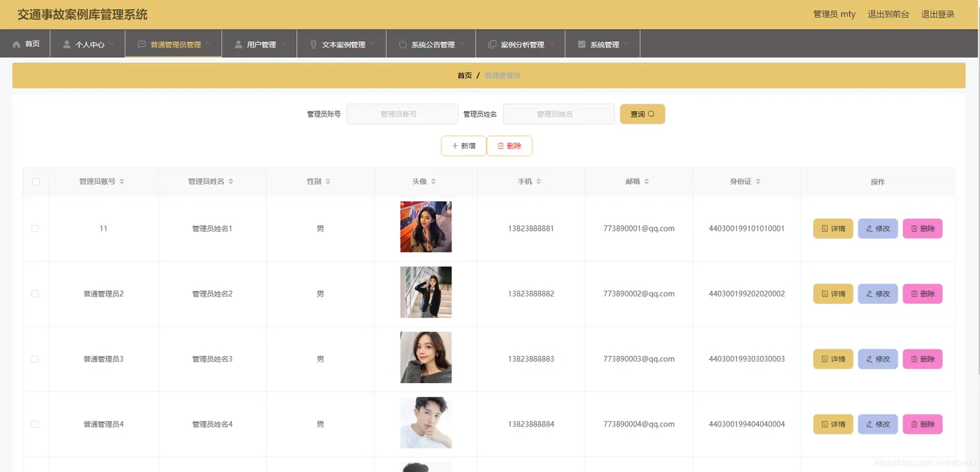This screenshot has height=472, width=980.
Task: Click the sort icon on 手机 column
Action: tap(538, 182)
